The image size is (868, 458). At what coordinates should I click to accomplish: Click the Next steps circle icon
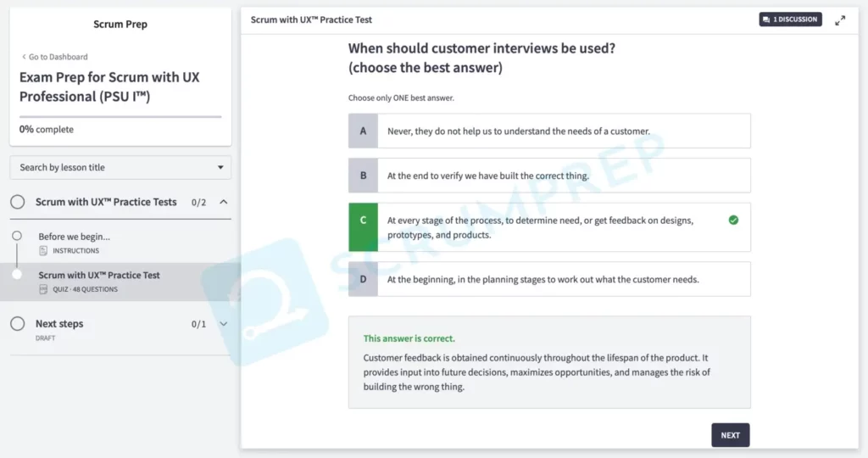click(17, 324)
